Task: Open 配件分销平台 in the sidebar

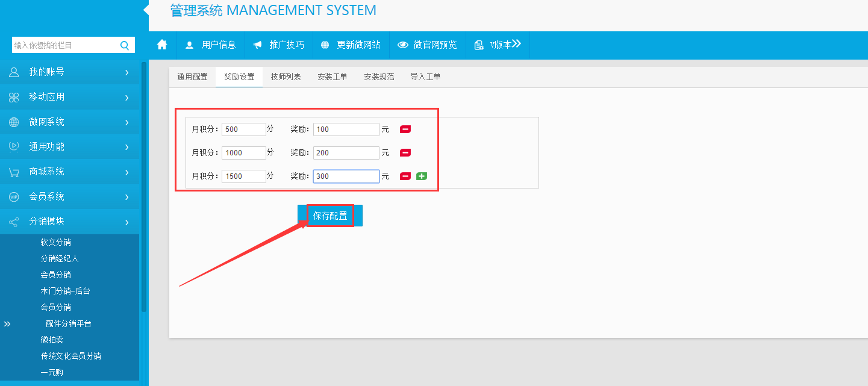Action: tap(69, 323)
